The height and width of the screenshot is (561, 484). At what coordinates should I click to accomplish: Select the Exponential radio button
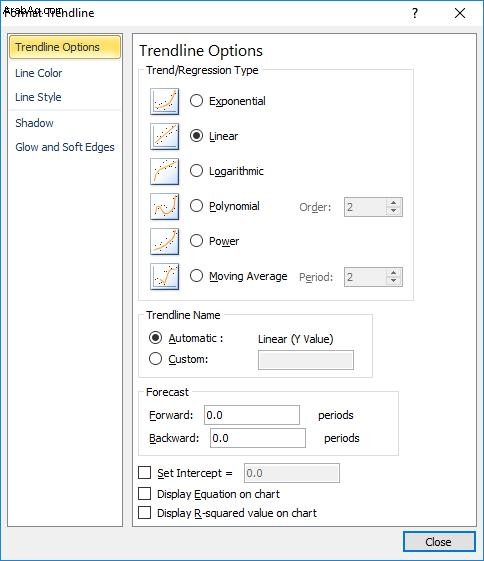(x=196, y=101)
